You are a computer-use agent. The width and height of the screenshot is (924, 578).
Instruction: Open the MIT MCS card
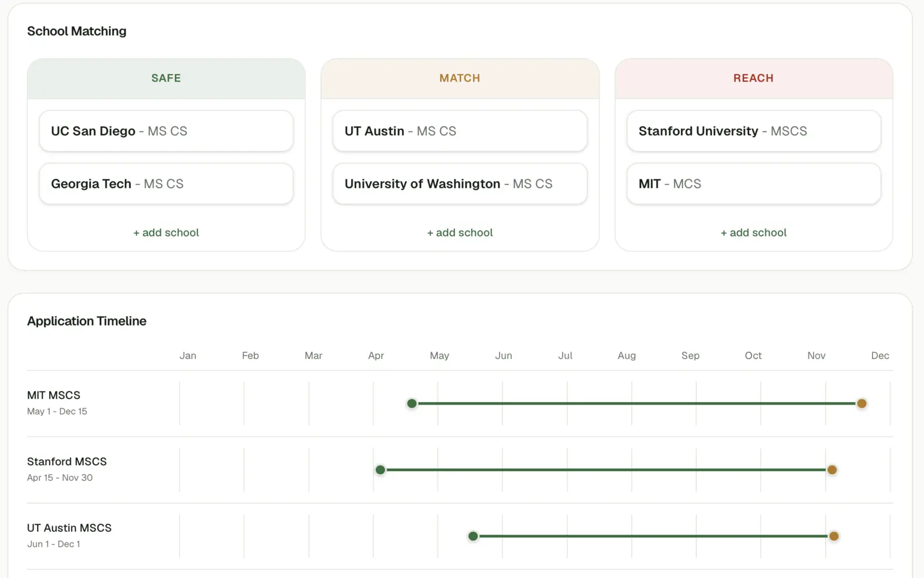[754, 184]
